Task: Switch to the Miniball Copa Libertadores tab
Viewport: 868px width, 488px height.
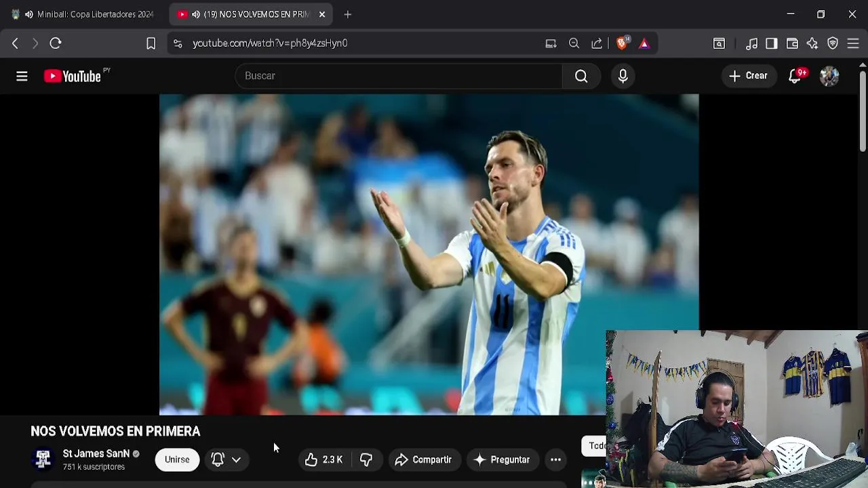Action: pos(84,14)
